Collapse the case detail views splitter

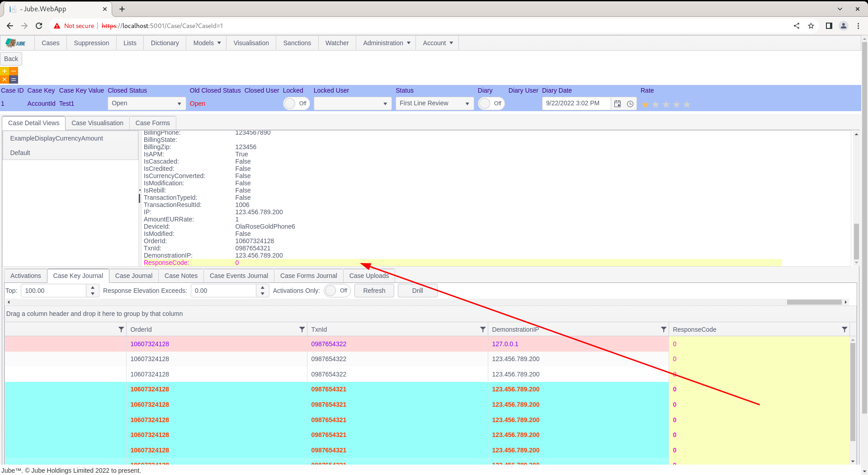click(139, 190)
